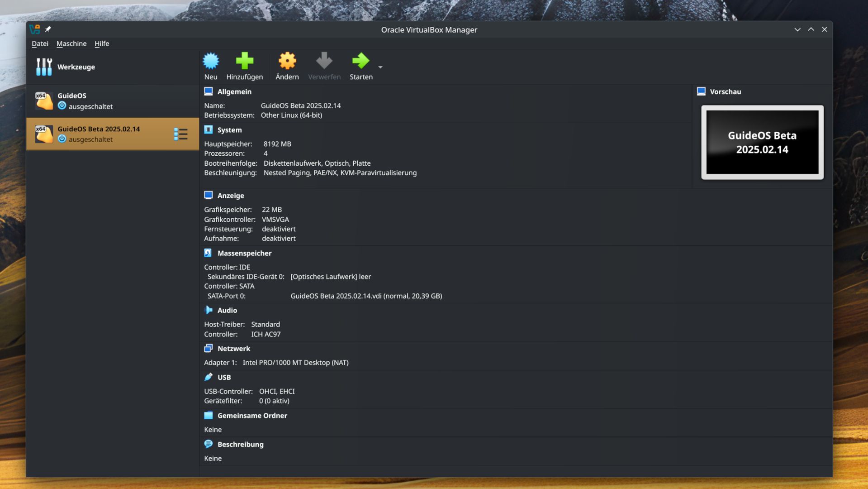Click the GuideOS Beta preview thumbnail
The width and height of the screenshot is (868, 489).
(762, 142)
